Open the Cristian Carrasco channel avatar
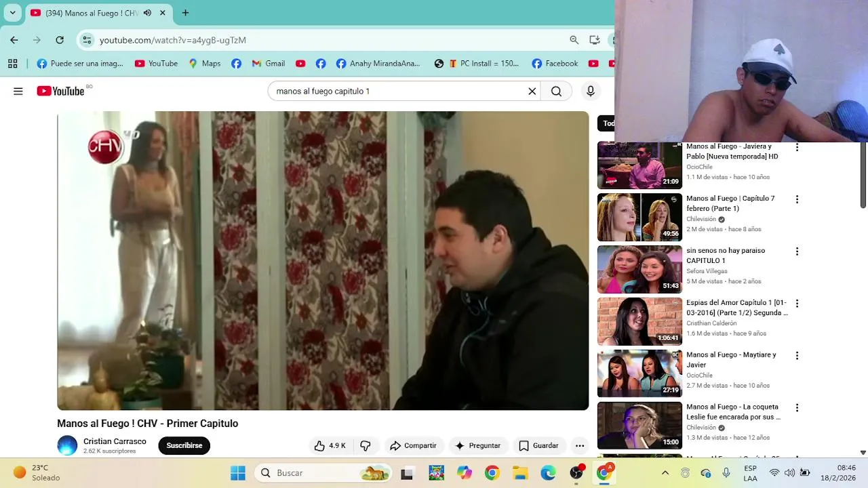The width and height of the screenshot is (868, 488). pos(67,445)
